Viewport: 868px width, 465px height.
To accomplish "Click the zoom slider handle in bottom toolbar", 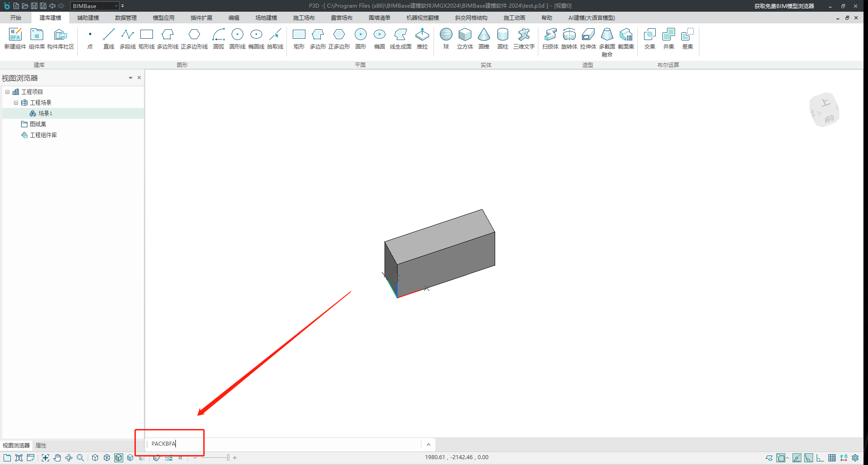I will pyautogui.click(x=228, y=458).
